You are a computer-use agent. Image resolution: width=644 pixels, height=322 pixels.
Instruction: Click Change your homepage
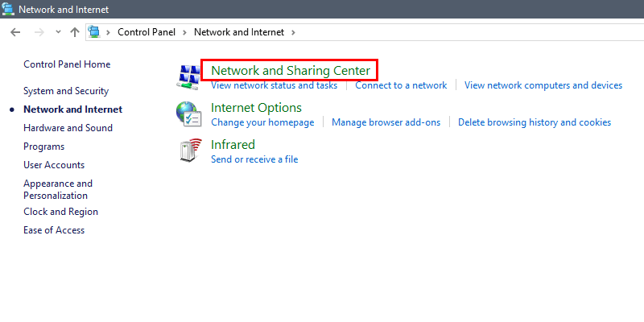click(x=262, y=122)
